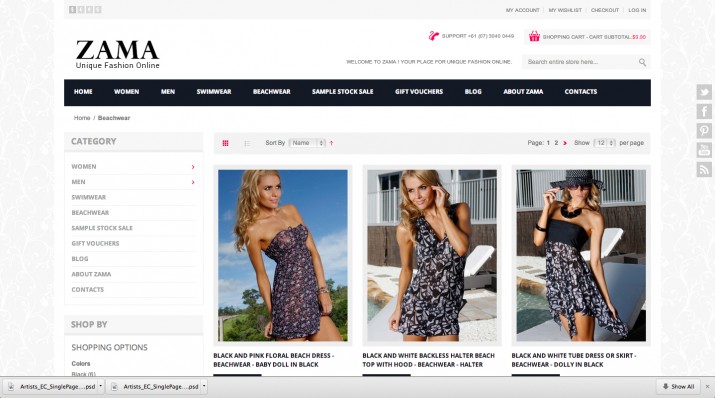Expand the Women category arrow in the sidebar
Image resolution: width=715 pixels, height=398 pixels.
point(193,167)
